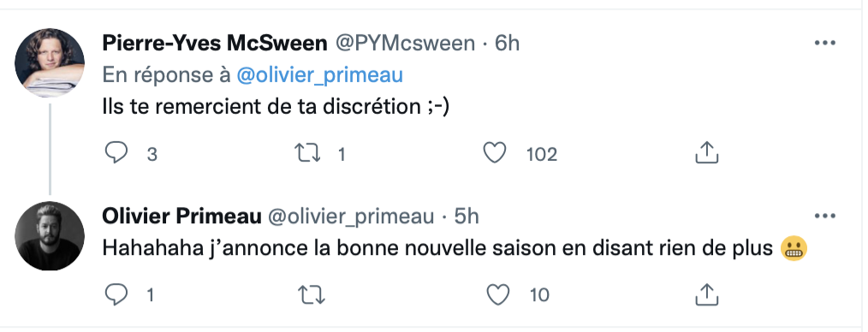The width and height of the screenshot is (868, 332).
Task: Open the 5h timestamp link
Action: pos(467,216)
